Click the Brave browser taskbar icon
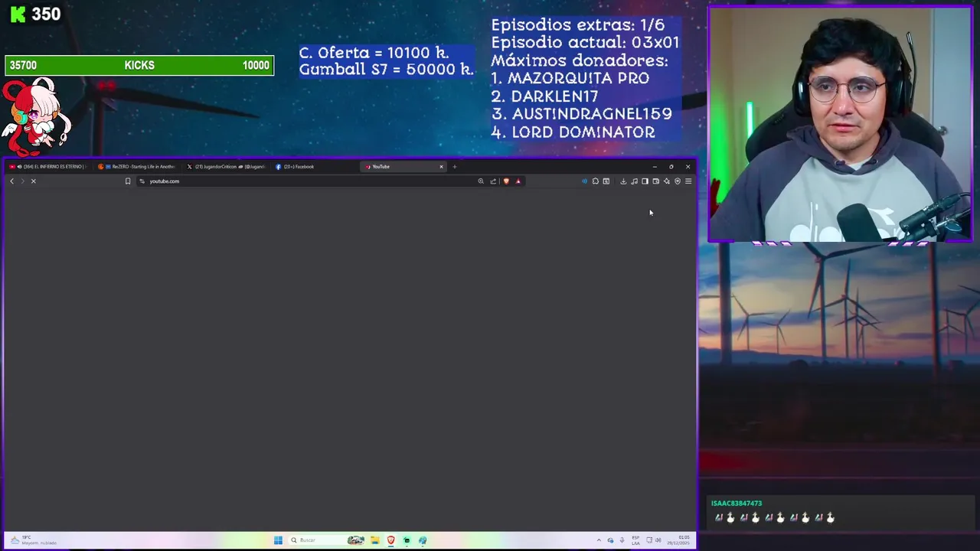The height and width of the screenshot is (551, 980). click(391, 540)
